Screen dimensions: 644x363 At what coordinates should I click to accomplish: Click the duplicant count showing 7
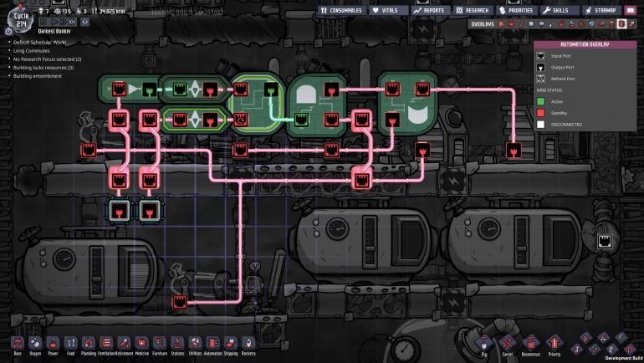coord(44,11)
